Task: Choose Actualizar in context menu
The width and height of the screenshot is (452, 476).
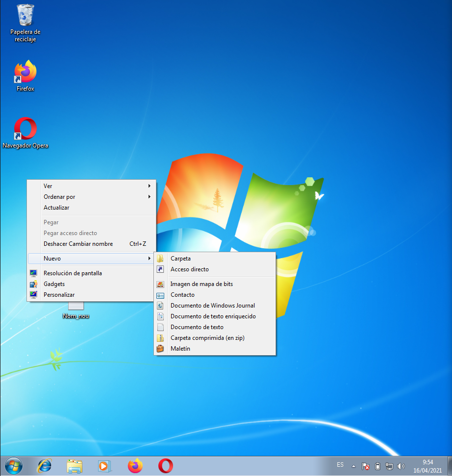Action: point(92,208)
